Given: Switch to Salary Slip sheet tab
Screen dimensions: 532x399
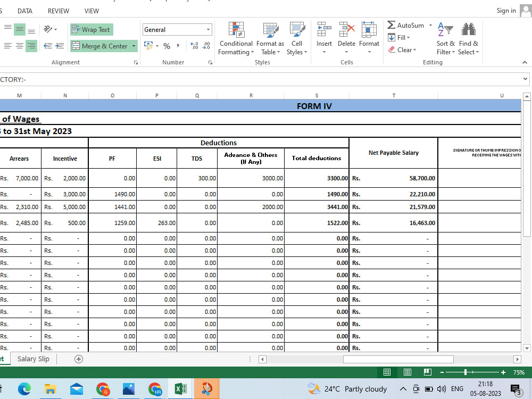Looking at the screenshot, I should tap(33, 359).
